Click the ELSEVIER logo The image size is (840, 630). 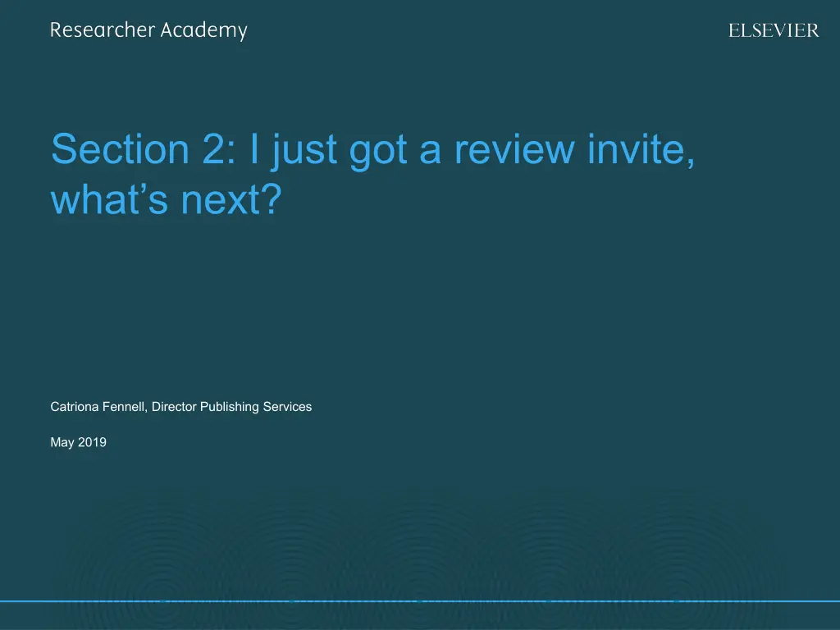coord(774,31)
